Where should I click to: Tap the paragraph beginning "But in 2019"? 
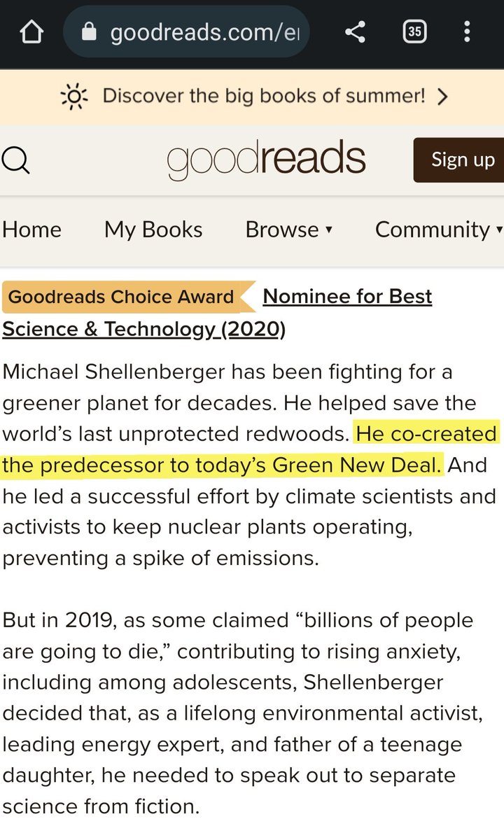(x=238, y=713)
